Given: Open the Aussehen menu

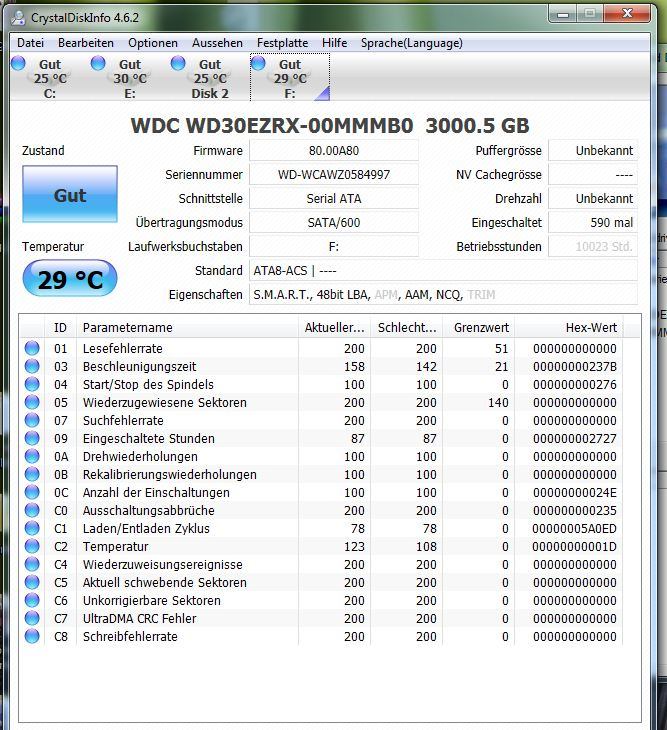Looking at the screenshot, I should [217, 43].
